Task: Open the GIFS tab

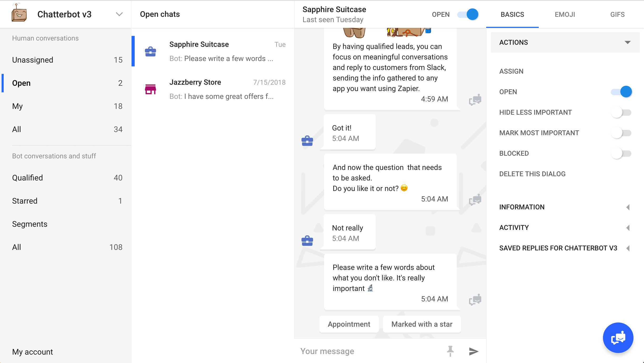Action: pyautogui.click(x=617, y=14)
